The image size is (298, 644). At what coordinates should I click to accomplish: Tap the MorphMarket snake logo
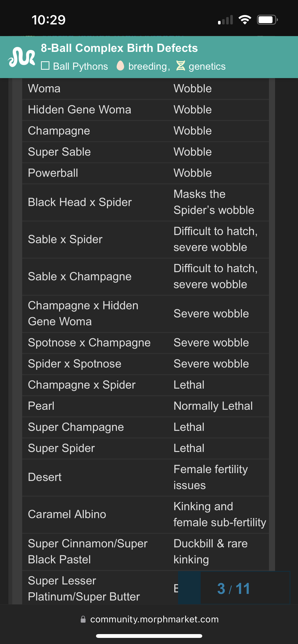[x=22, y=57]
